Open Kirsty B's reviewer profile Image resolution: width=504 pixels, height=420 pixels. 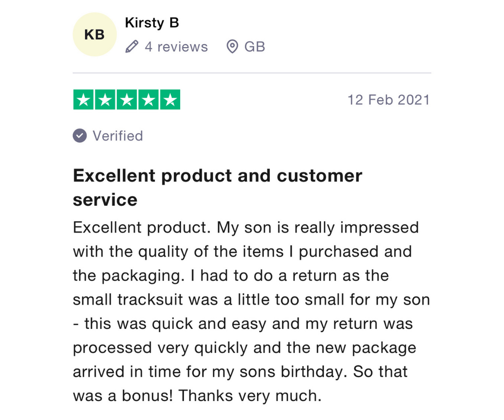click(152, 23)
